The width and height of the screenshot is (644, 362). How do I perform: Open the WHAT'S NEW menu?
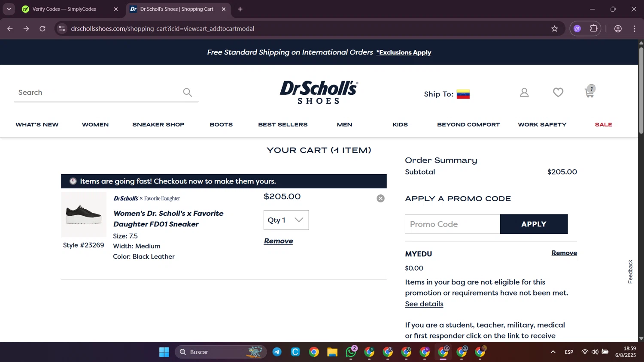[37, 125]
